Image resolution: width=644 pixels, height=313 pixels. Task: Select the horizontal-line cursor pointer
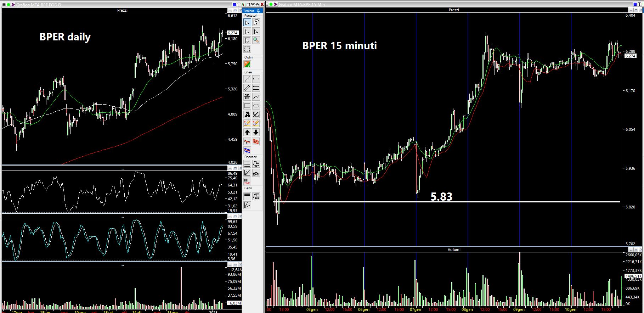(x=247, y=32)
